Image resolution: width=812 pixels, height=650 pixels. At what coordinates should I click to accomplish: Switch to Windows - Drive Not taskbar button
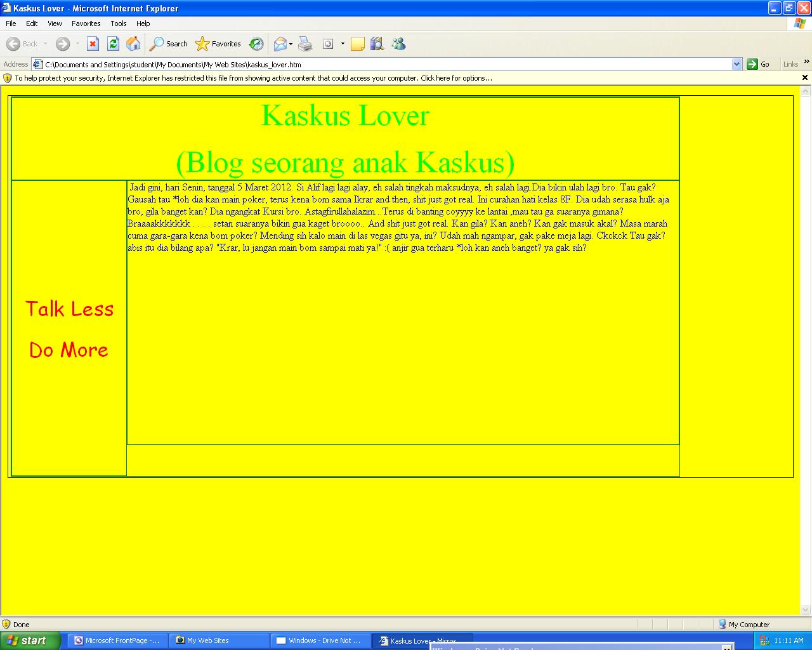click(x=320, y=640)
